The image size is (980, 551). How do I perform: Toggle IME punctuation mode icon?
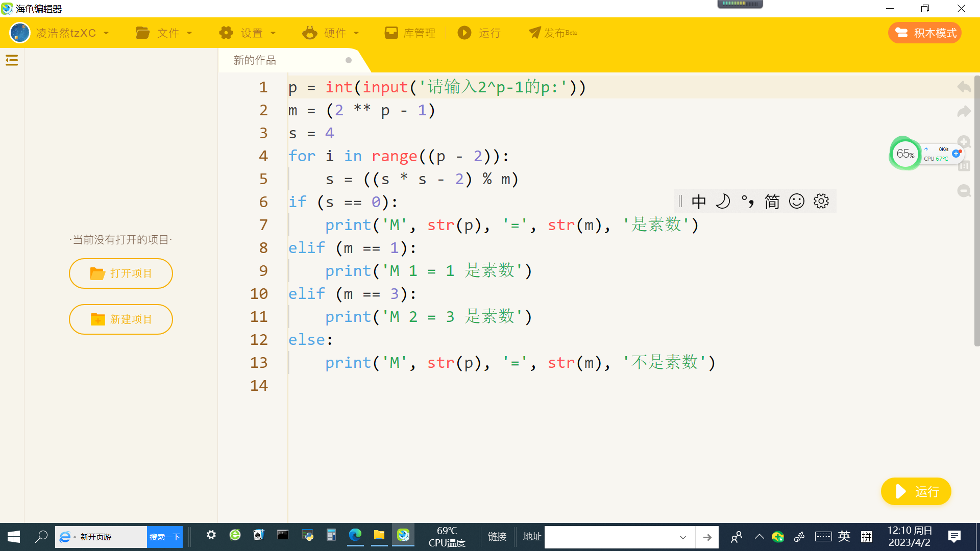click(x=748, y=201)
